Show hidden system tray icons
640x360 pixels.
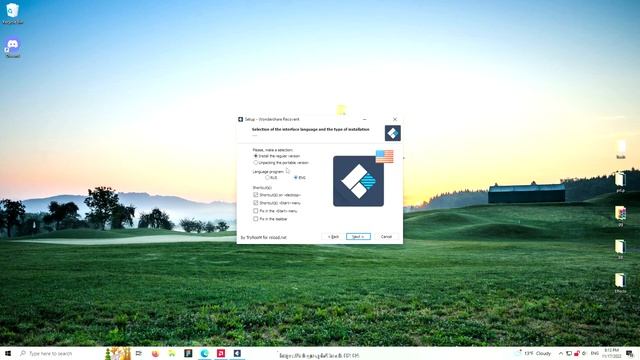point(561,353)
